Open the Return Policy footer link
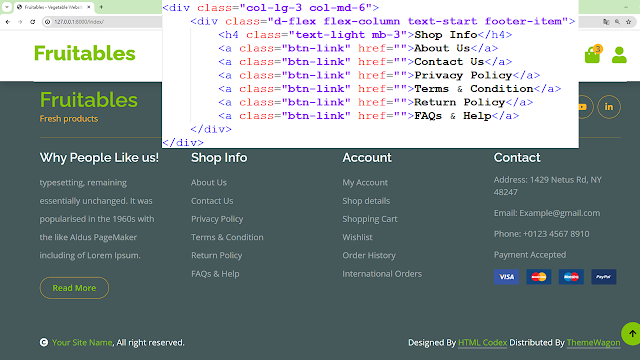 [x=217, y=256]
